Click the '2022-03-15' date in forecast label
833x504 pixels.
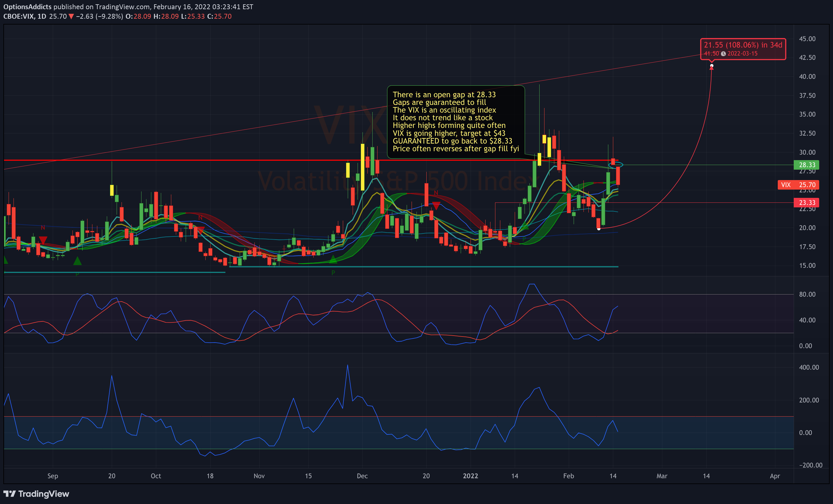click(x=742, y=54)
